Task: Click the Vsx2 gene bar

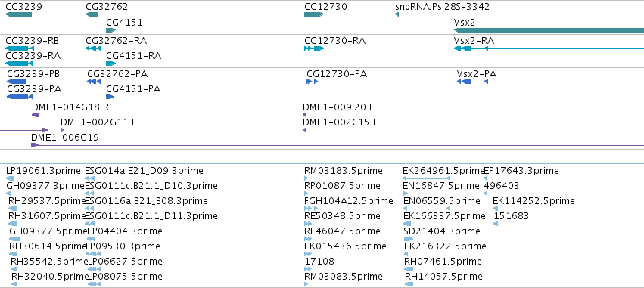Action: 549,30
